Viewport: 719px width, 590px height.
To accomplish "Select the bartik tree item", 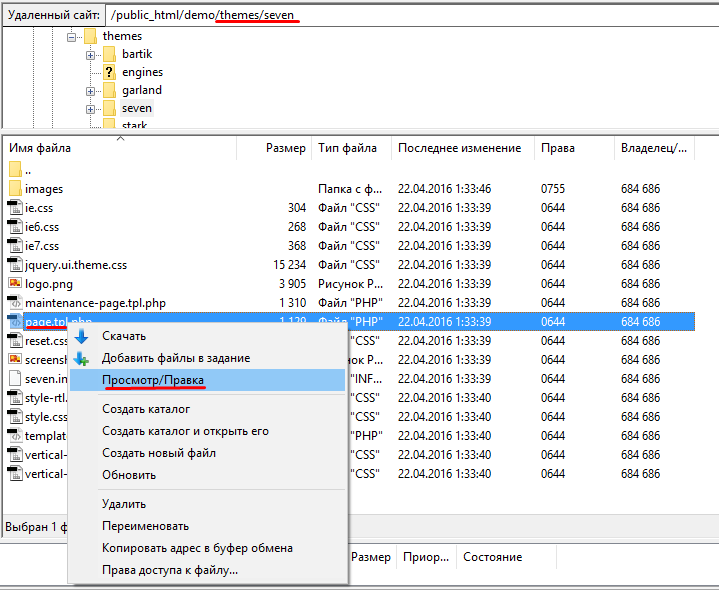I will (137, 54).
